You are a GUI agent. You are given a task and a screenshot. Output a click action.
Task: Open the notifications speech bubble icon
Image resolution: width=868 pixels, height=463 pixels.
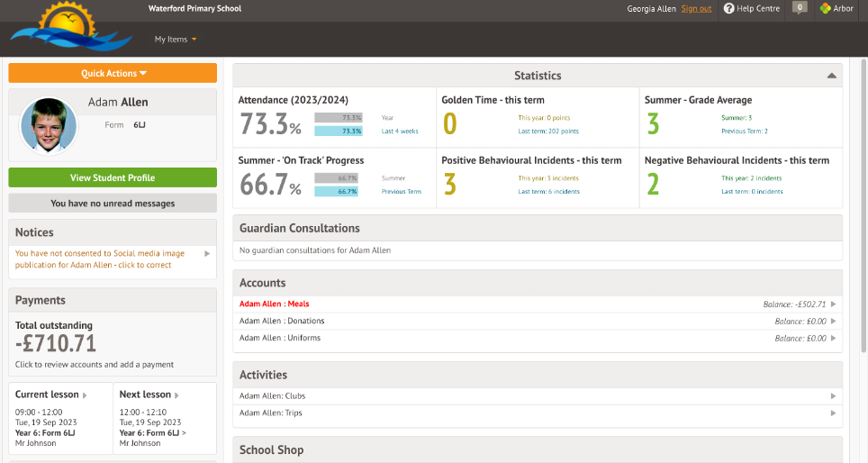click(x=799, y=8)
